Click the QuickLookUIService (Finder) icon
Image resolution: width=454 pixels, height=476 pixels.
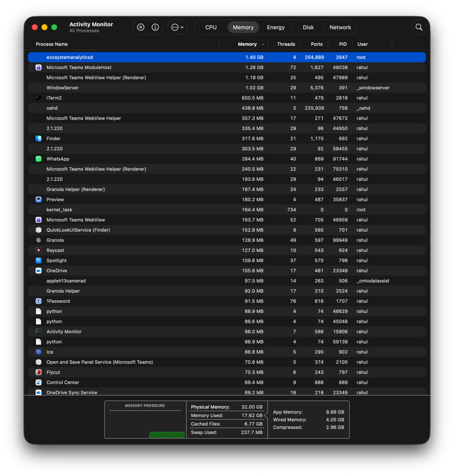tap(38, 230)
